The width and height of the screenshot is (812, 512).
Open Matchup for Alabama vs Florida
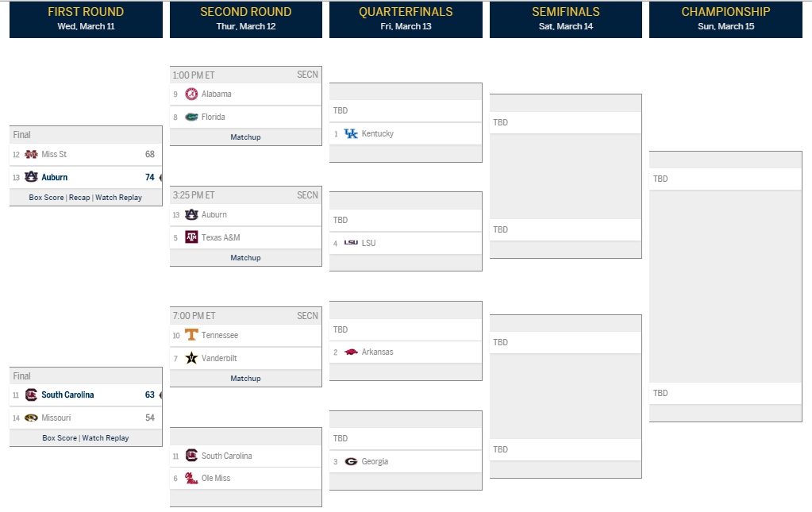coord(245,137)
